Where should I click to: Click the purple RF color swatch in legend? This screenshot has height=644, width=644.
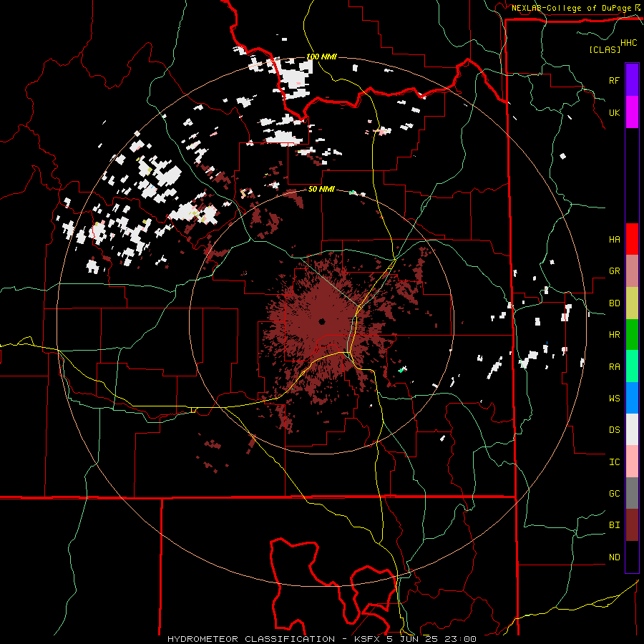pos(632,80)
